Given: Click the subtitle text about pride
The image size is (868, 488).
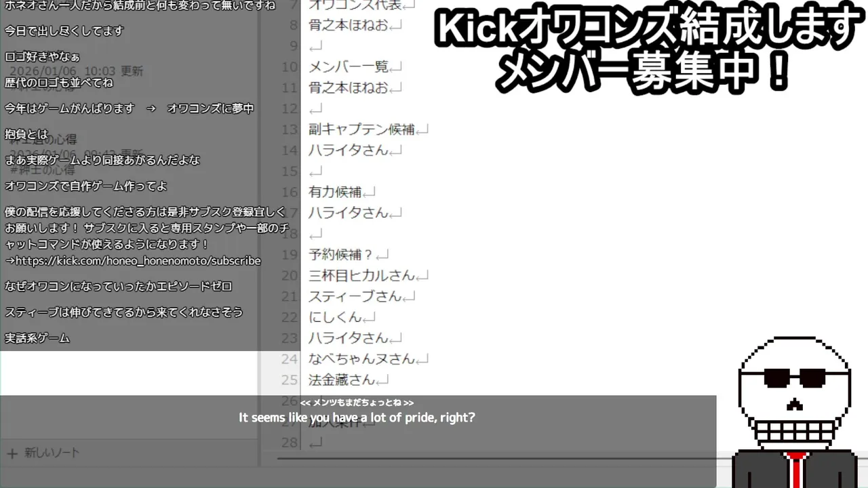Looking at the screenshot, I should [x=357, y=418].
